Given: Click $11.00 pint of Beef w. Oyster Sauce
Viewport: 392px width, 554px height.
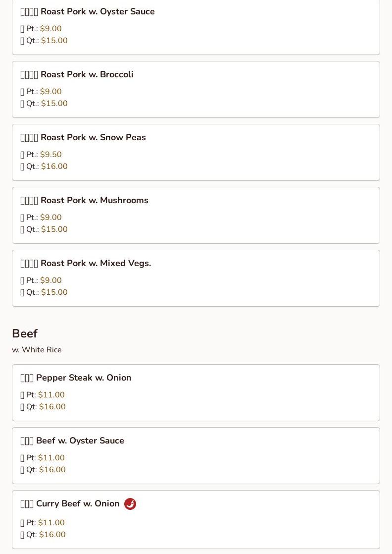Looking at the screenshot, I should coord(51,458).
